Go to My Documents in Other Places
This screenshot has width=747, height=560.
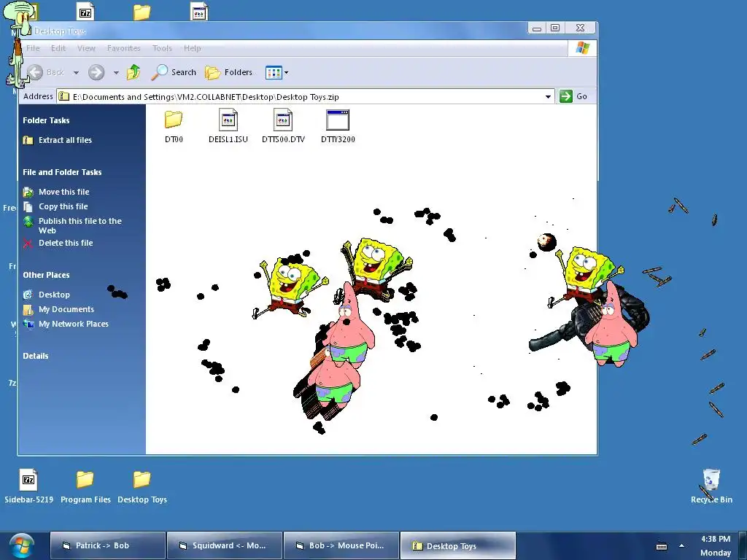point(66,309)
